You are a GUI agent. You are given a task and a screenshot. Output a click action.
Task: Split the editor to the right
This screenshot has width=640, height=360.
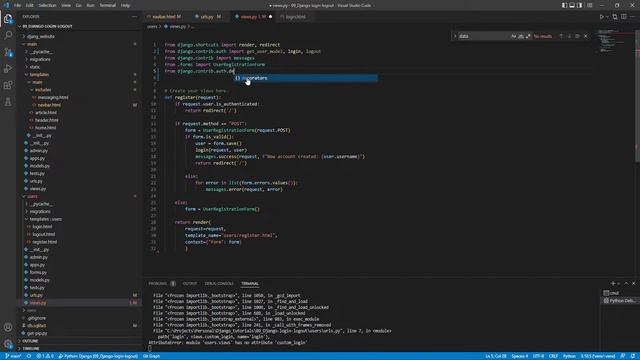[x=624, y=17]
